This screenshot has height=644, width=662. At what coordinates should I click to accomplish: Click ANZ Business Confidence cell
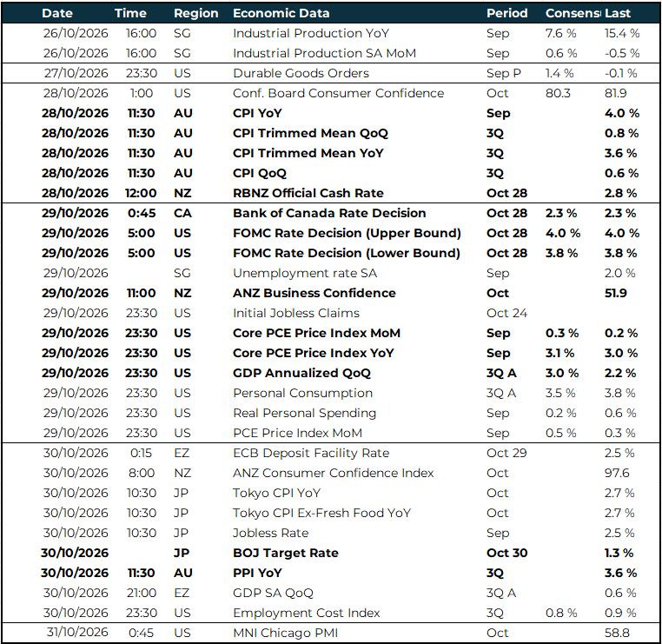(x=314, y=293)
